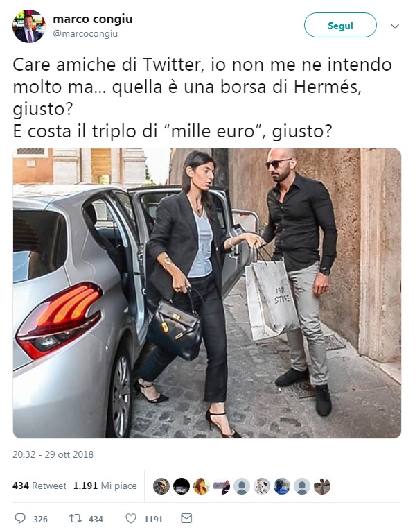Open the @marcocongiu handle link
Viewport: 415px width, 532px height.
pyautogui.click(x=85, y=33)
